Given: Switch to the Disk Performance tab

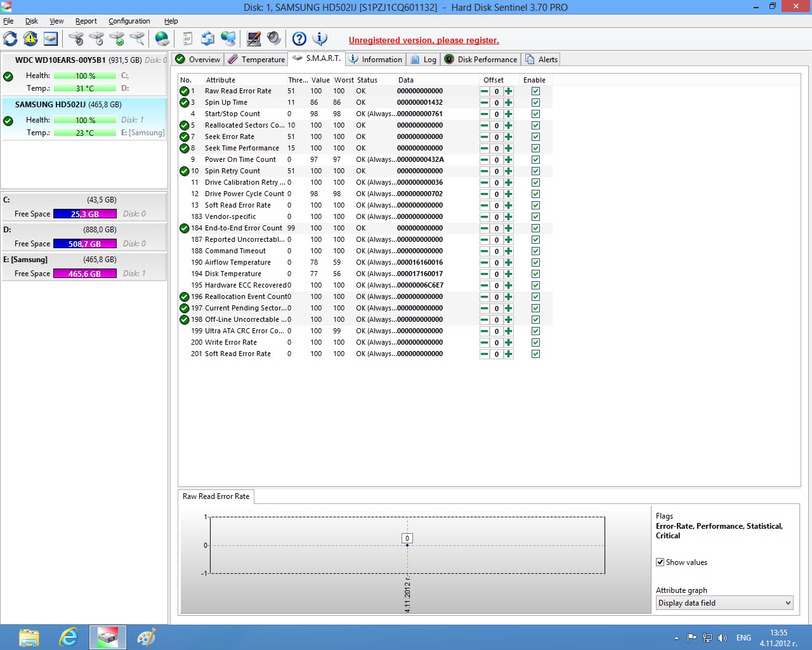Looking at the screenshot, I should [481, 60].
